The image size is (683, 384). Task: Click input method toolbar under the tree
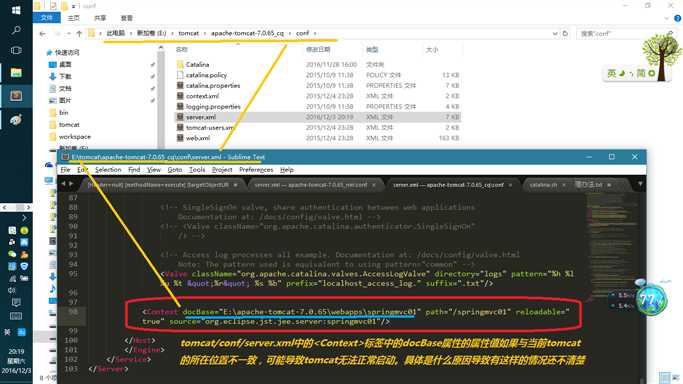click(632, 73)
